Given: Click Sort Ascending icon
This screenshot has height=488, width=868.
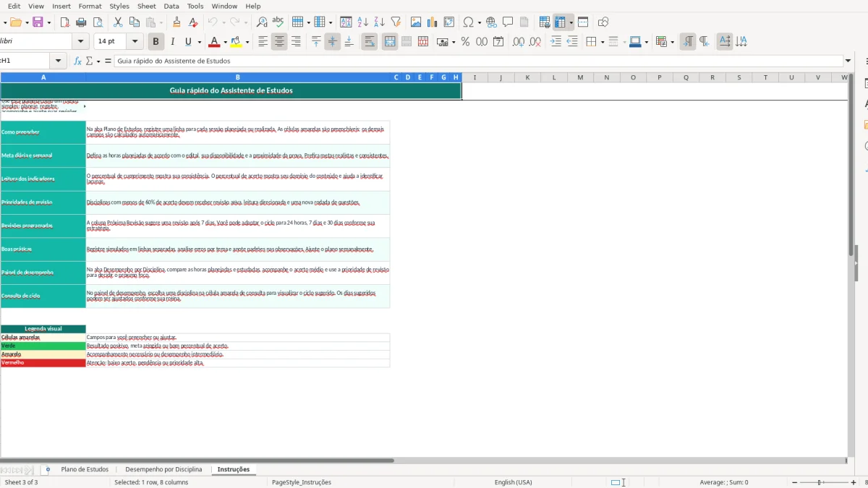Looking at the screenshot, I should (362, 22).
